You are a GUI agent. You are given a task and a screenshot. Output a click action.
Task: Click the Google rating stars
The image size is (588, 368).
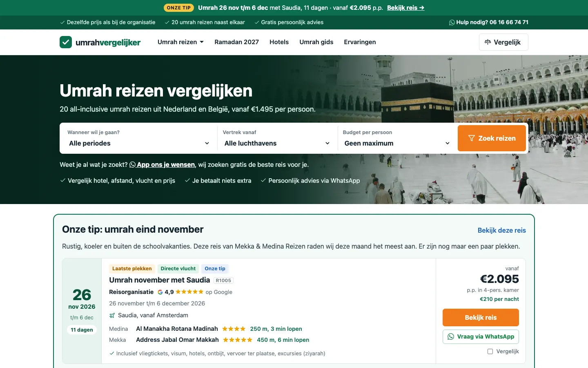(189, 292)
